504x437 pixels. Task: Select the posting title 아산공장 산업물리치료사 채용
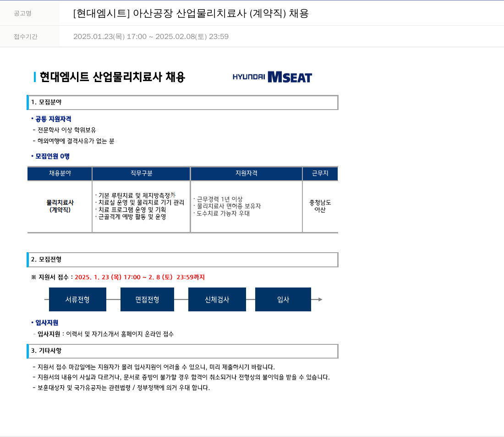coord(191,13)
